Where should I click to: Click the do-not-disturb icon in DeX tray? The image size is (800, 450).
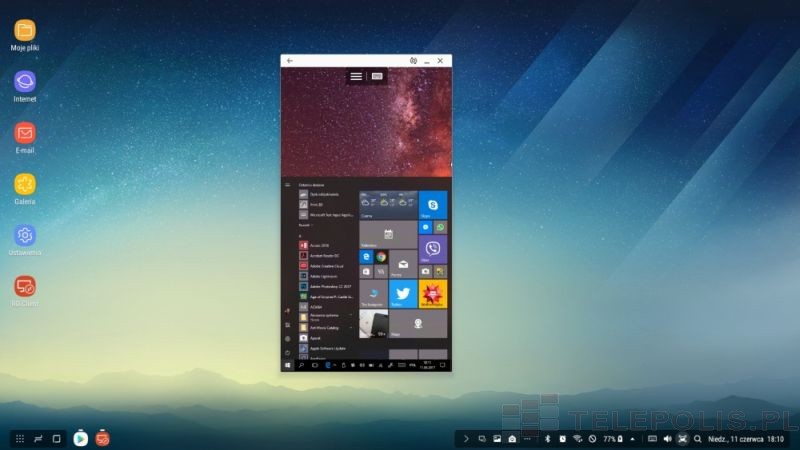coord(592,439)
